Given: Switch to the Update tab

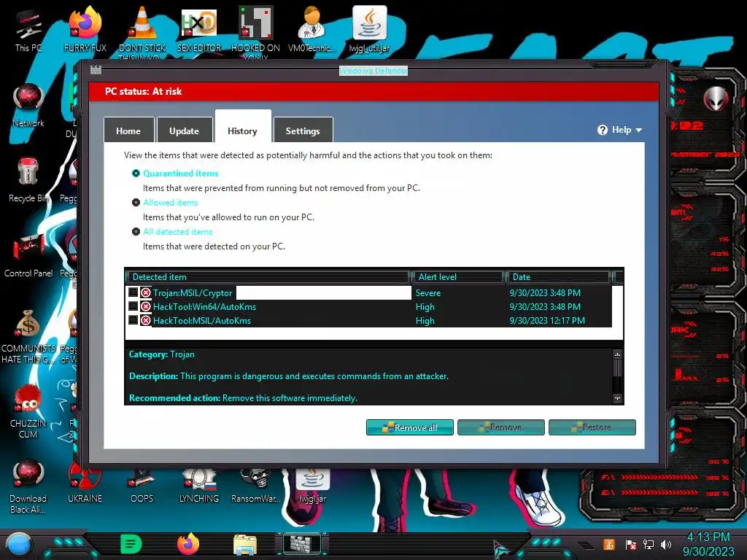Looking at the screenshot, I should [185, 130].
